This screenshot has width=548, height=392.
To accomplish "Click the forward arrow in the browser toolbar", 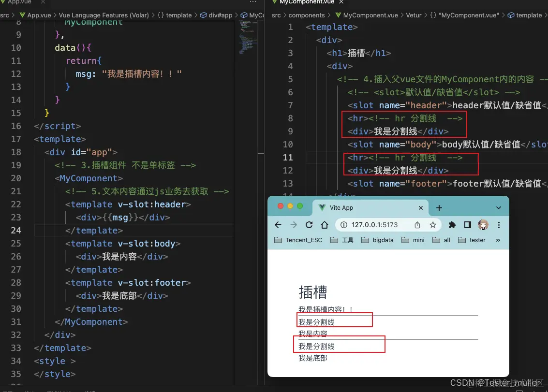I will tap(294, 224).
